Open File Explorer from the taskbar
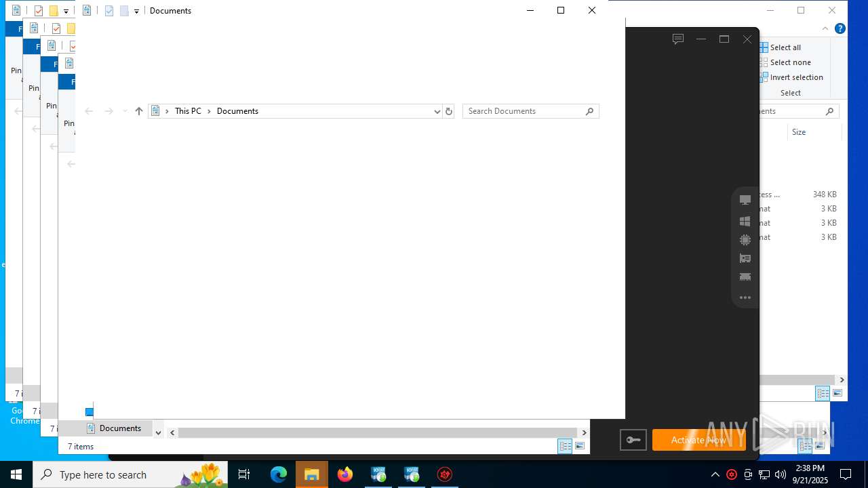The width and height of the screenshot is (868, 488). pos(312,474)
